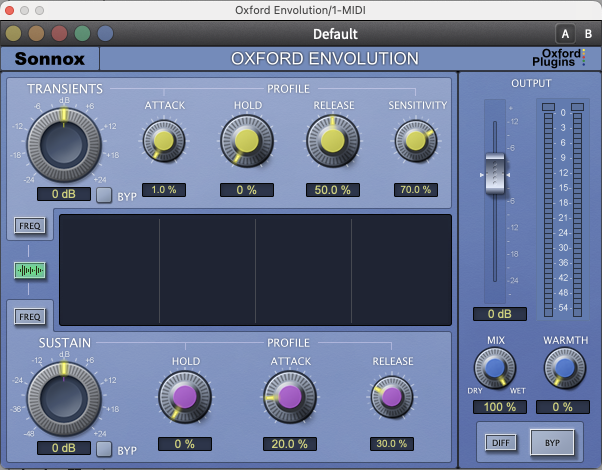Image resolution: width=602 pixels, height=470 pixels.
Task: Click the Output 0 dB value field
Action: 500,314
